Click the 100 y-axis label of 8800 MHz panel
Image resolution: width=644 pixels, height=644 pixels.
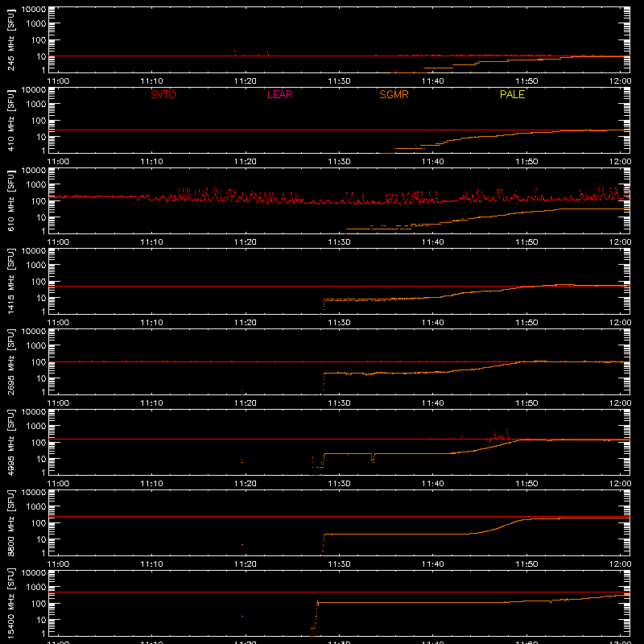coord(39,523)
